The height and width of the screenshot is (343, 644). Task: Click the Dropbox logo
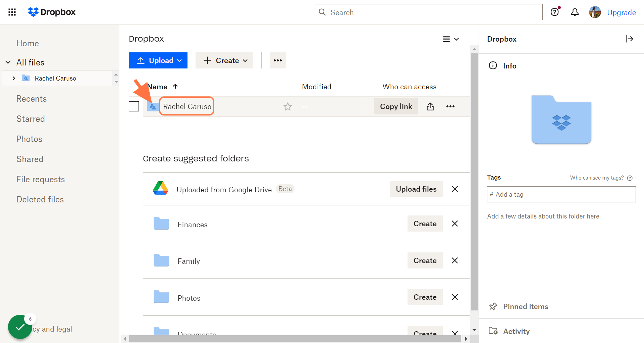pyautogui.click(x=52, y=12)
